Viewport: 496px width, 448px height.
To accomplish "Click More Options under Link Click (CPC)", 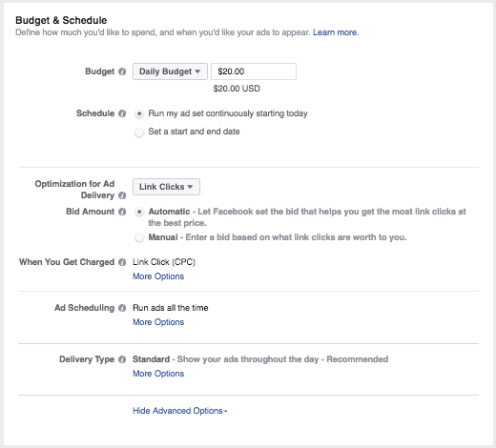I will [x=158, y=276].
